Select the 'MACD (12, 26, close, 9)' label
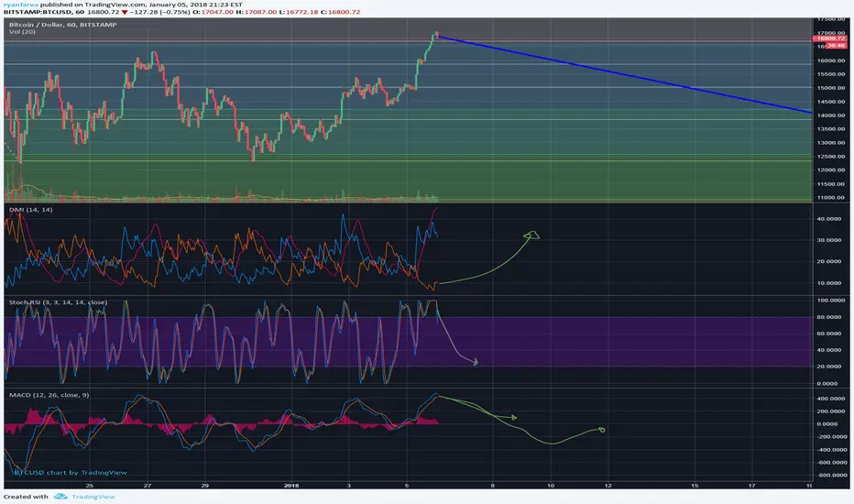 click(49, 394)
